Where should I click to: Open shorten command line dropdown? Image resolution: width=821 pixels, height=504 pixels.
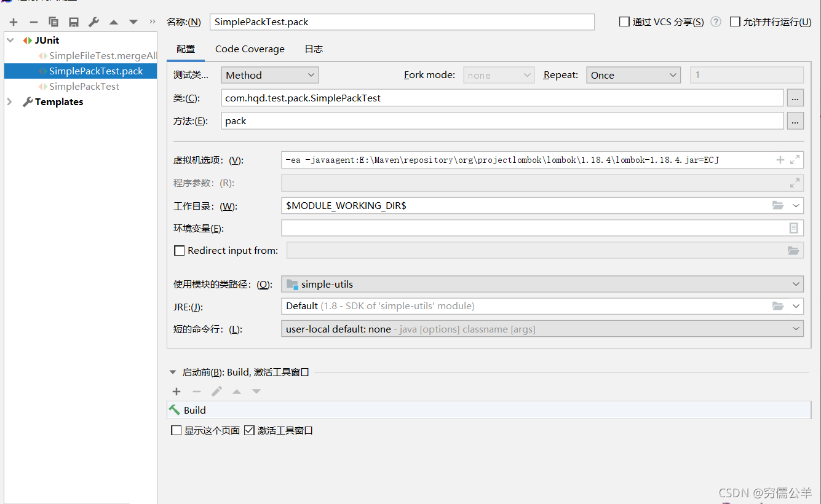coord(542,329)
